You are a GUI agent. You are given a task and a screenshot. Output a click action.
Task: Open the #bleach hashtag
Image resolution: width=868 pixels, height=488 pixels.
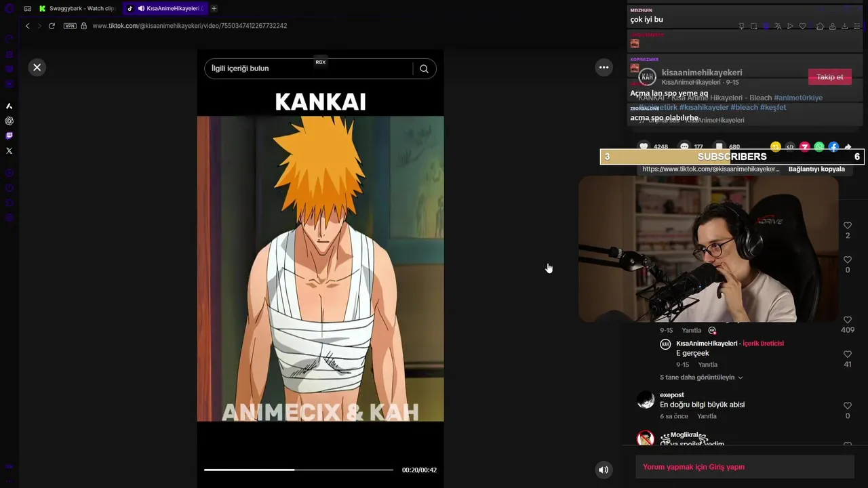point(744,107)
